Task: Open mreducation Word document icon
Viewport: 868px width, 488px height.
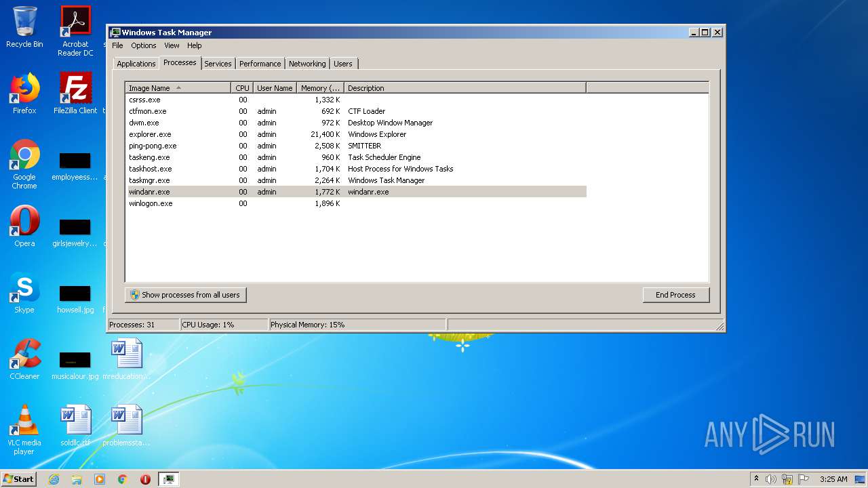Action: tap(126, 359)
